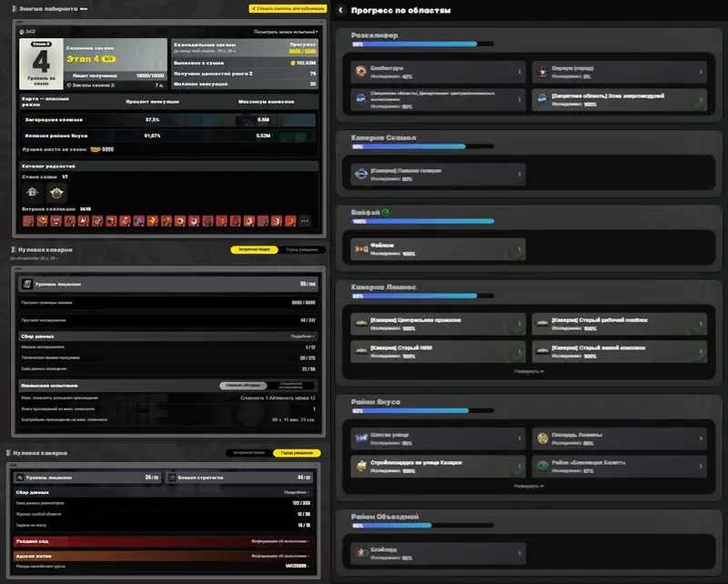728x584 pixels.
Task: Click the green checkmark next to Вайфэй
Action: 385,212
